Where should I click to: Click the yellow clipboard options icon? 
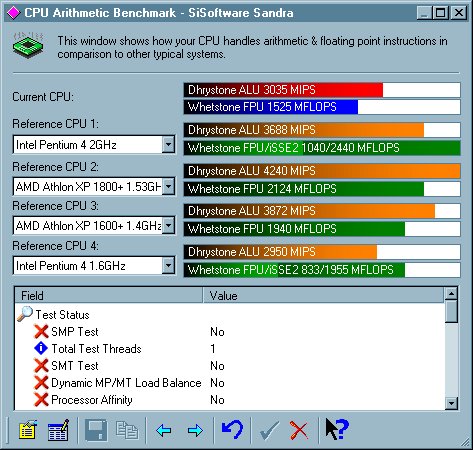(28, 430)
